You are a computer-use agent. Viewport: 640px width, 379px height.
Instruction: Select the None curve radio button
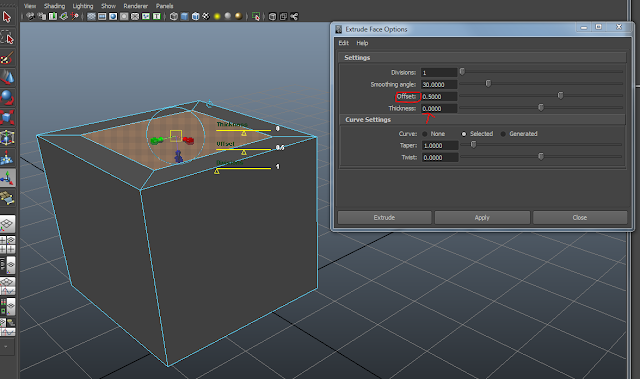coord(424,134)
